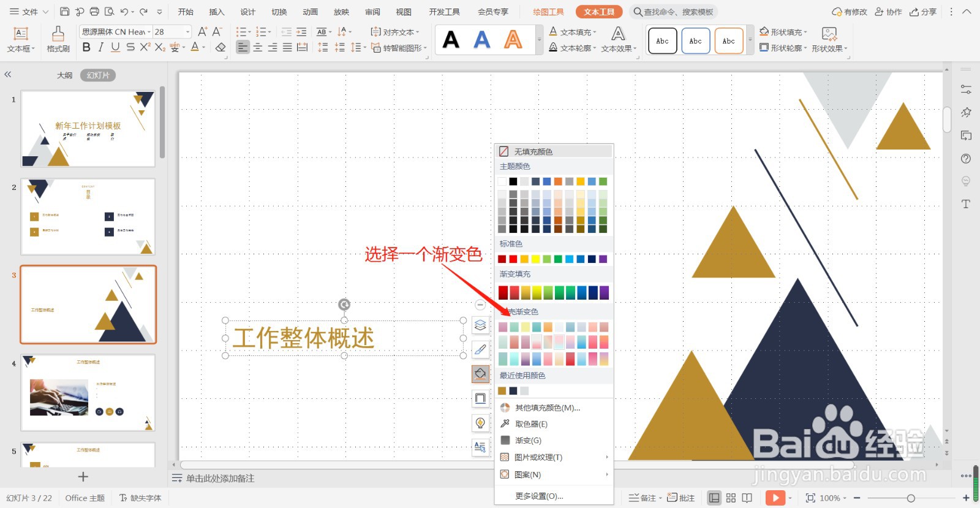Redo the last undone action
The image size is (980, 508).
pyautogui.click(x=144, y=12)
